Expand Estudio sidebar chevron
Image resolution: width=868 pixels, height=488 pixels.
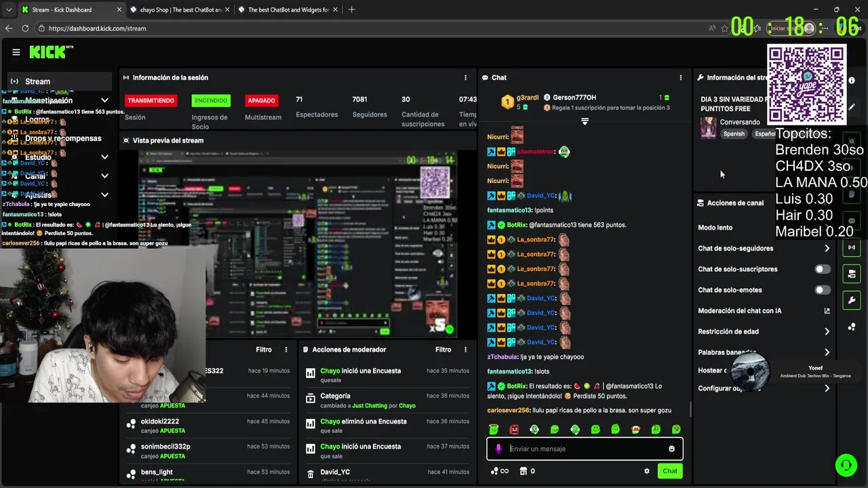[104, 157]
